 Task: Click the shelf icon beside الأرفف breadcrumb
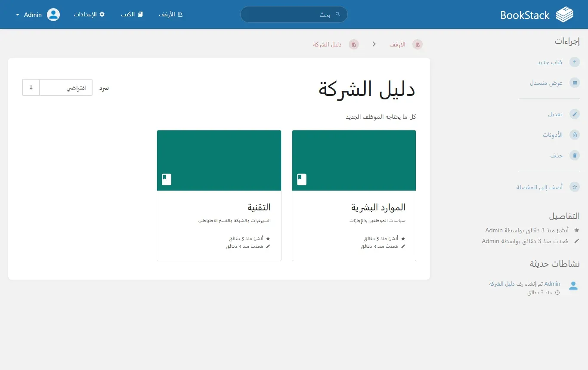[x=417, y=44]
